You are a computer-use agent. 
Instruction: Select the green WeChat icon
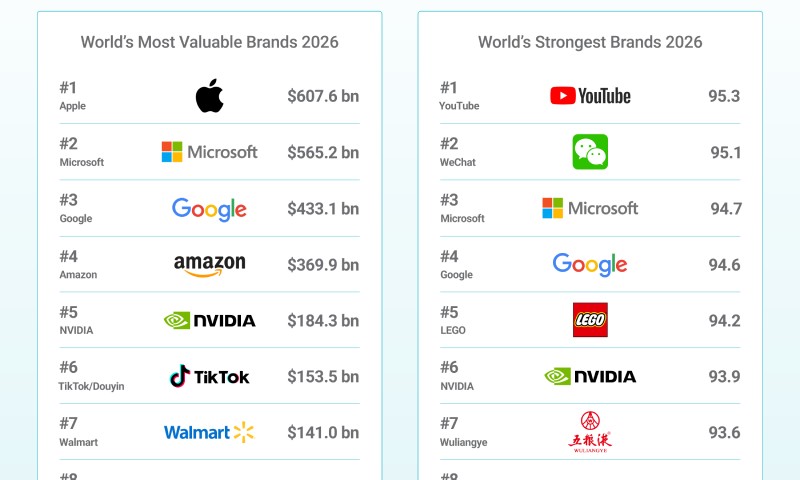click(590, 152)
